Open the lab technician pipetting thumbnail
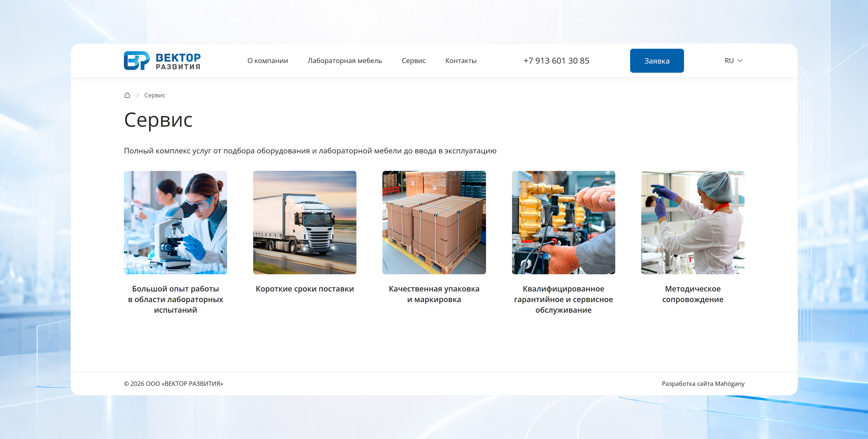The width and height of the screenshot is (868, 439). (x=693, y=222)
